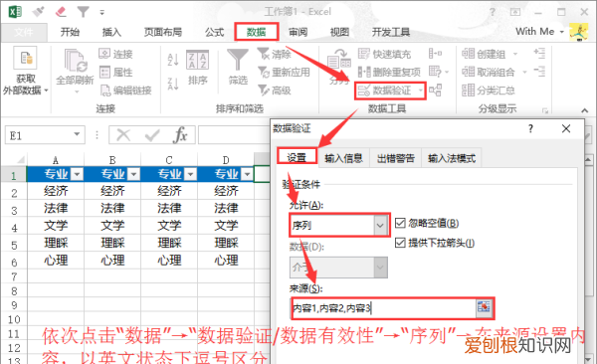Open filter dropdown in cell A1
The height and width of the screenshot is (364, 597).
(78, 174)
